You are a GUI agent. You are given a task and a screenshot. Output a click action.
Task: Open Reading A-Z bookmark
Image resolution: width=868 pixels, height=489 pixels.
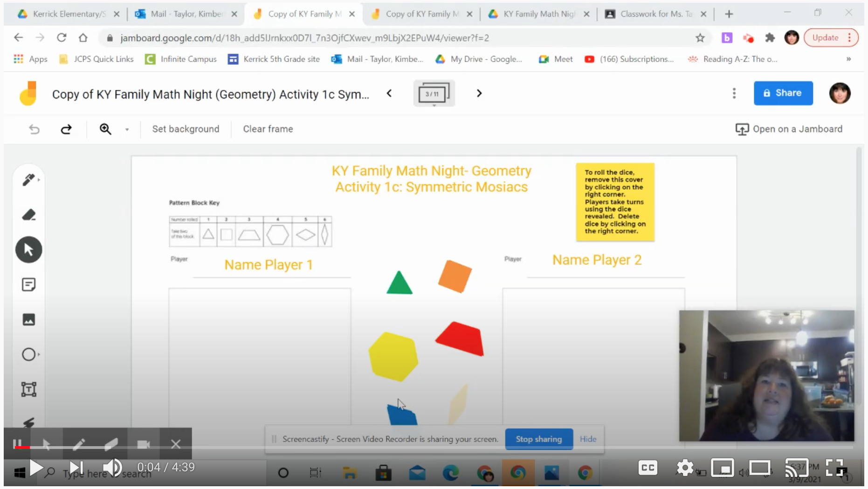733,59
